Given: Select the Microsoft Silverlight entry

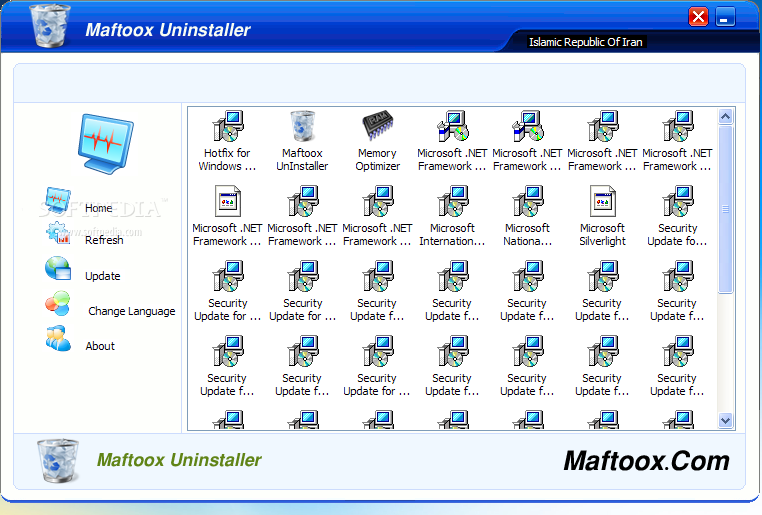Looking at the screenshot, I should [602, 216].
